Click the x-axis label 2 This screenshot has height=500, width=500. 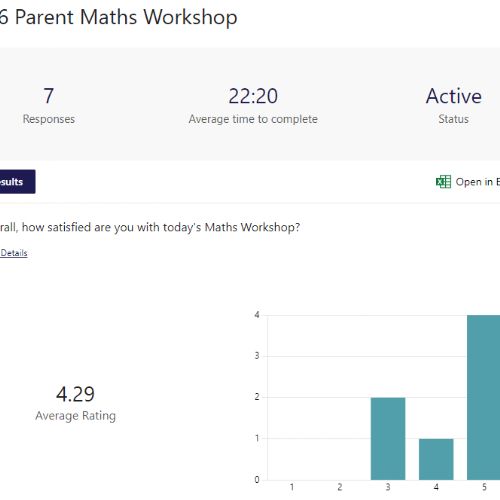pos(340,487)
